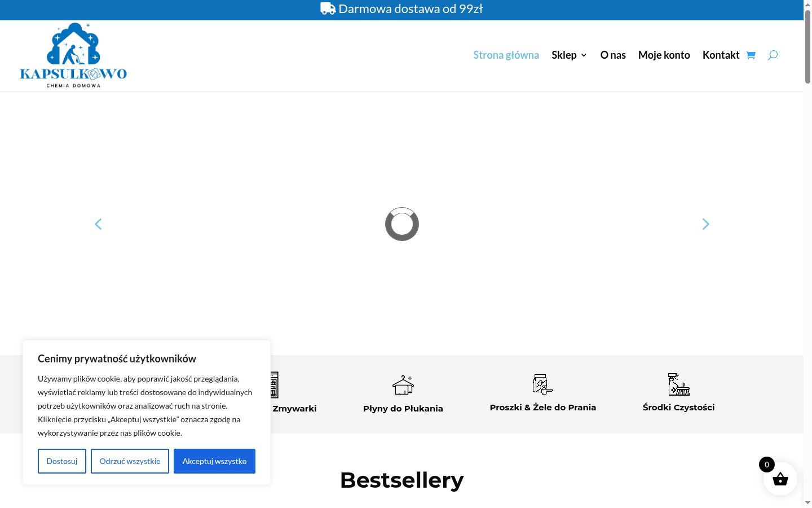This screenshot has height=508, width=812.
Task: Expand the Sklep dropdown menu
Action: pyautogui.click(x=569, y=55)
